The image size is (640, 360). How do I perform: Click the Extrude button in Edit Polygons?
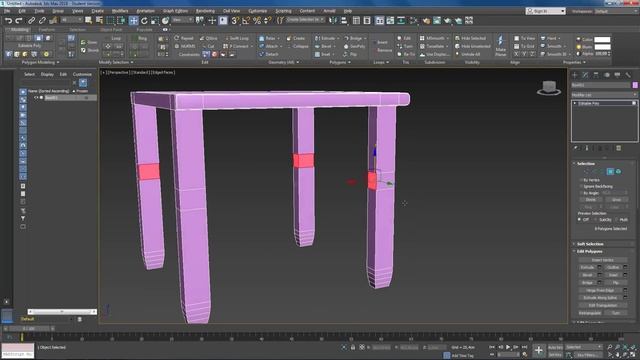pyautogui.click(x=587, y=267)
